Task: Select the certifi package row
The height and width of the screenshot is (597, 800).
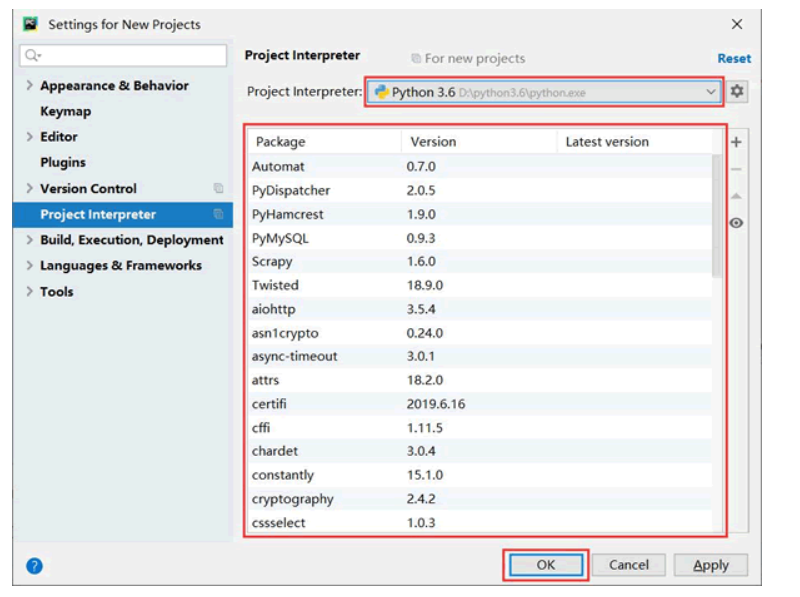Action: click(480, 404)
